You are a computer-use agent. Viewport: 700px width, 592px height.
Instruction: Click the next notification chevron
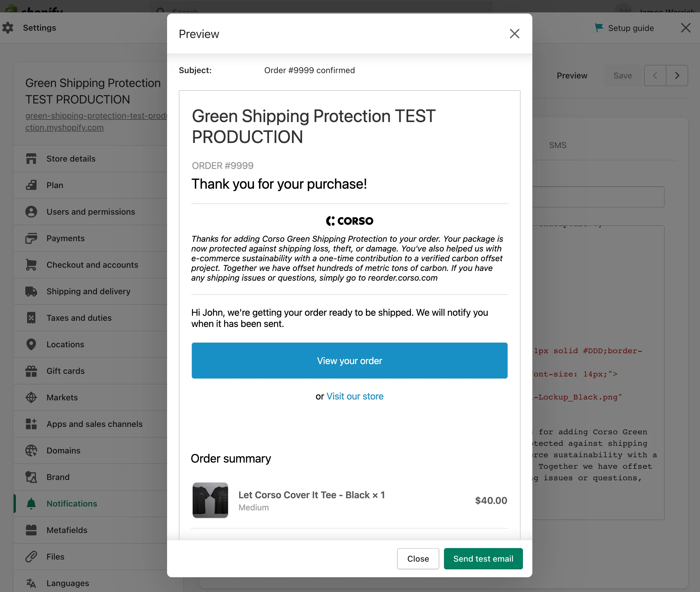[x=677, y=75]
